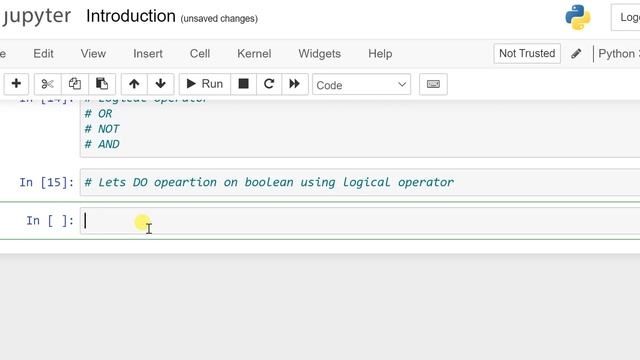This screenshot has height=360, width=640.
Task: Restart kernel and run all fast-forward icon
Action: click(294, 84)
